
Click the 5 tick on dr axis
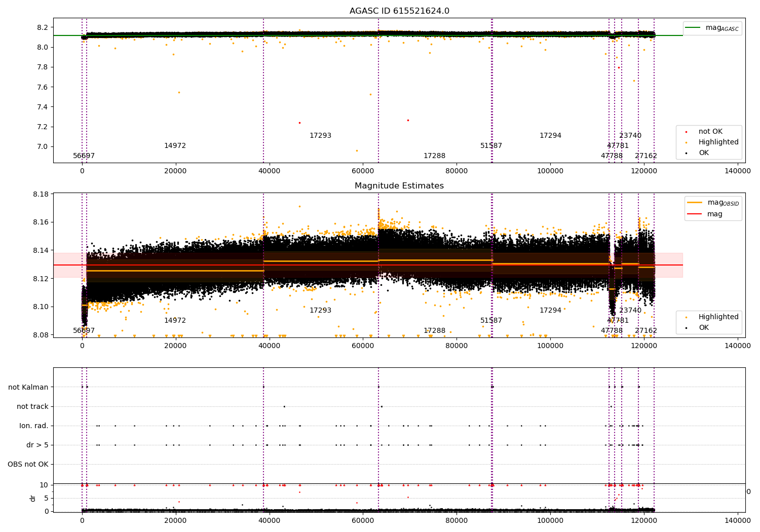(x=47, y=498)
